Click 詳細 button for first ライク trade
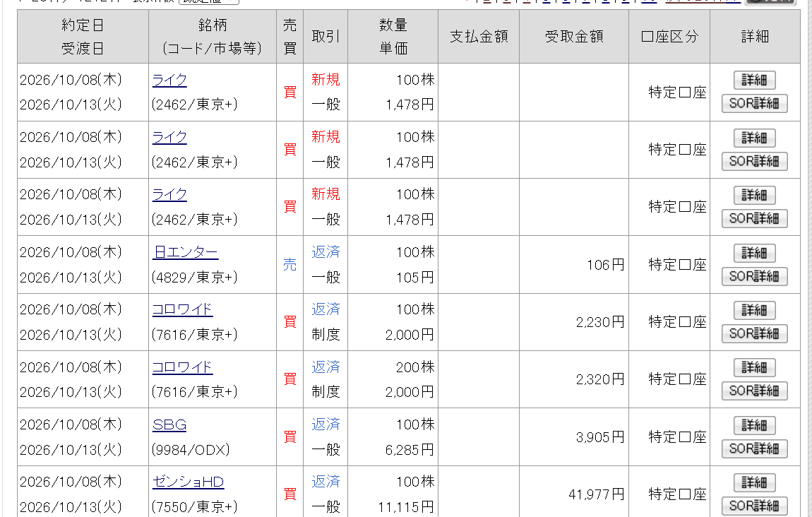Viewport: 812px width, 517px height. (755, 81)
